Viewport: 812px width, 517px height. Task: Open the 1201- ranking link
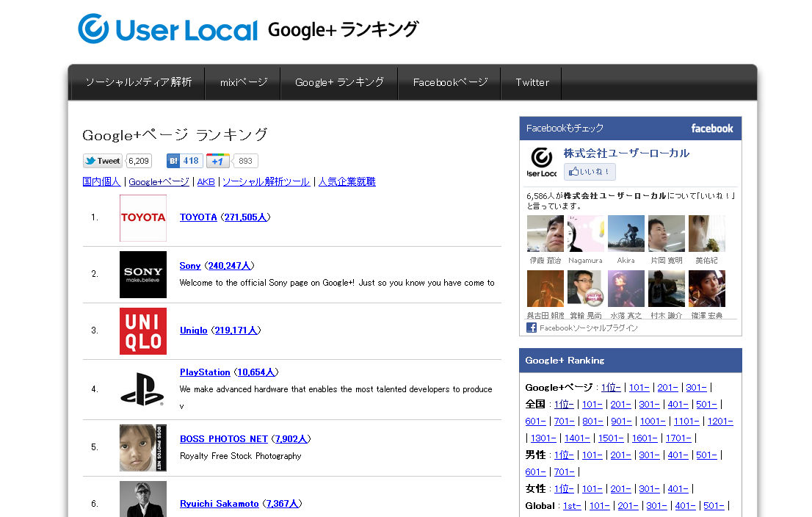[720, 422]
